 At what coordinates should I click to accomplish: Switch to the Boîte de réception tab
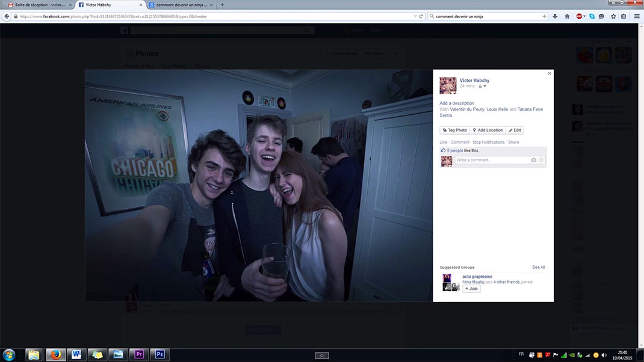(x=37, y=5)
